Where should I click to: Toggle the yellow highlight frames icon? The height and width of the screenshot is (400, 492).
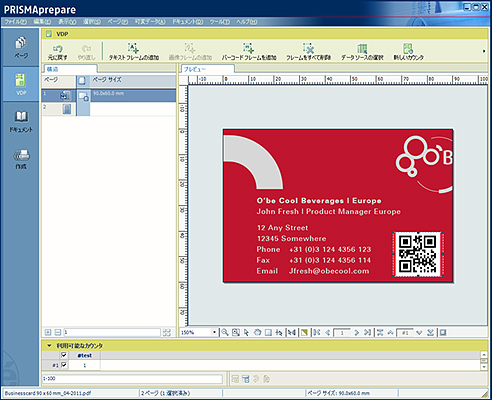pos(304,332)
